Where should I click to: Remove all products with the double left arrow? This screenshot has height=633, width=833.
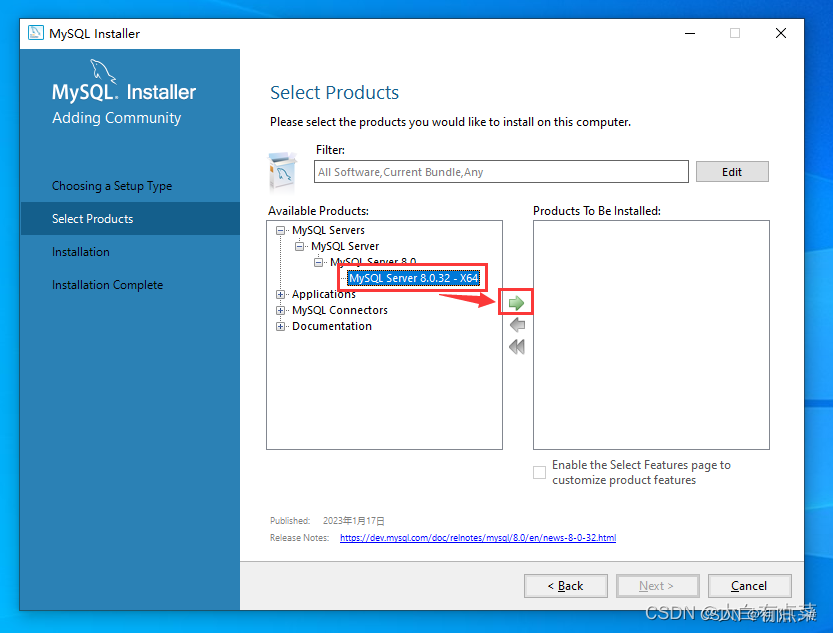coord(517,347)
